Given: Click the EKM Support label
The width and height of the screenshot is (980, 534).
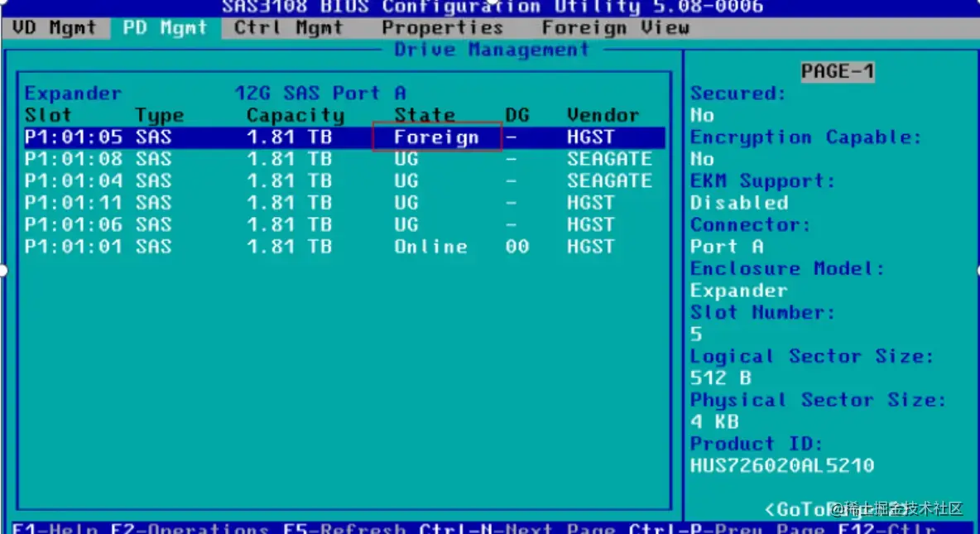Looking at the screenshot, I should click(762, 181).
